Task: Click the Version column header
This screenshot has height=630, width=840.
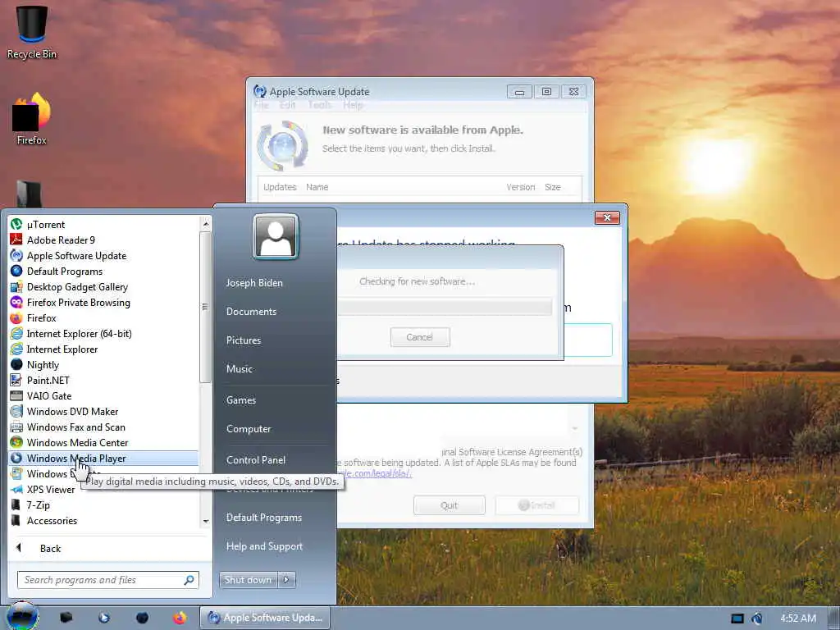Action: pyautogui.click(x=521, y=187)
